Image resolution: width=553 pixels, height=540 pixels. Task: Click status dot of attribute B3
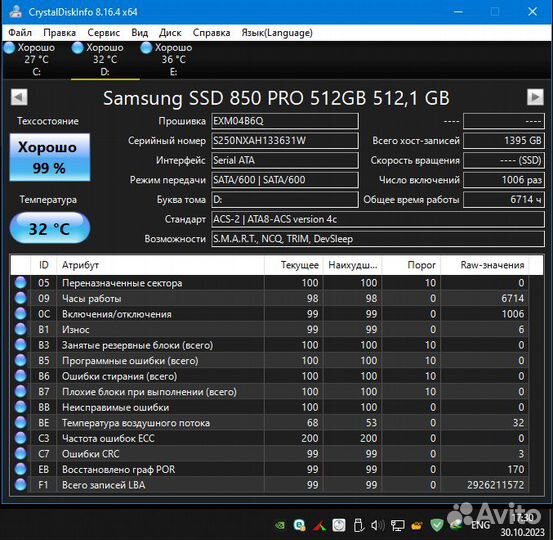[20, 345]
